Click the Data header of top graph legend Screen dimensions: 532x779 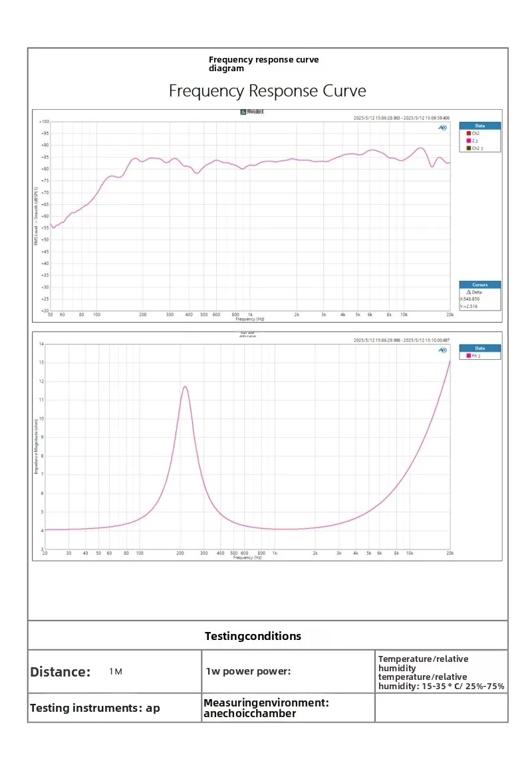point(480,126)
